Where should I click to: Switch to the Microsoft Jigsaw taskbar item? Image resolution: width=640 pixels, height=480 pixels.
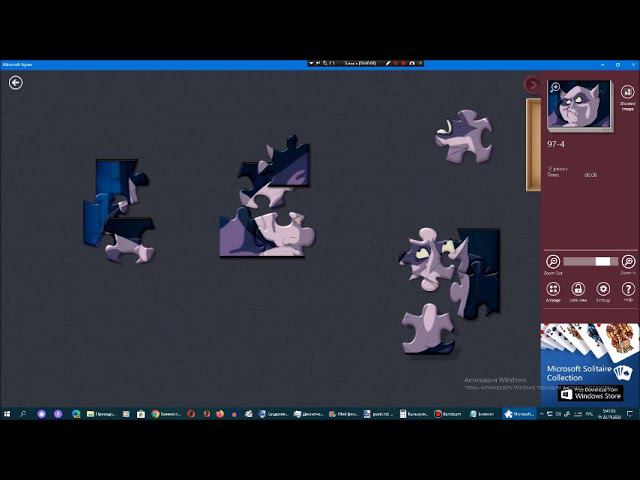[519, 414]
